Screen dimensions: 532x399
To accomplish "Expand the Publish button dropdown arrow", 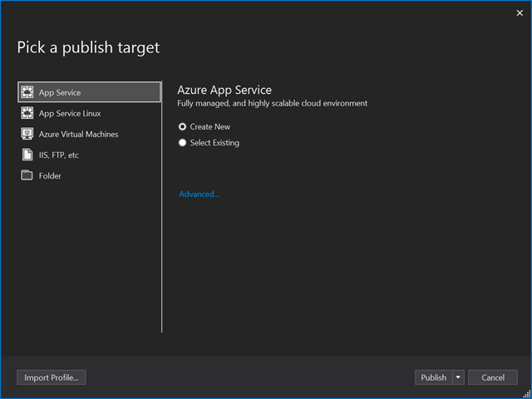I will coord(458,377).
